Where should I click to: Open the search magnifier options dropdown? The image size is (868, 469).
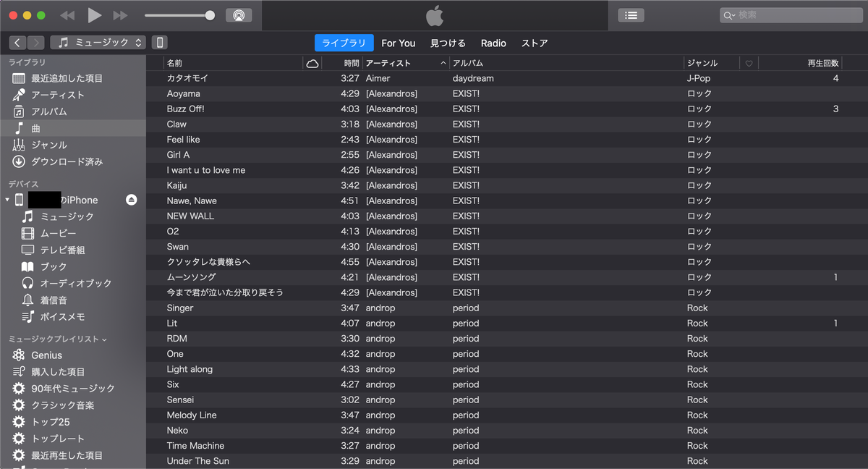(x=728, y=15)
